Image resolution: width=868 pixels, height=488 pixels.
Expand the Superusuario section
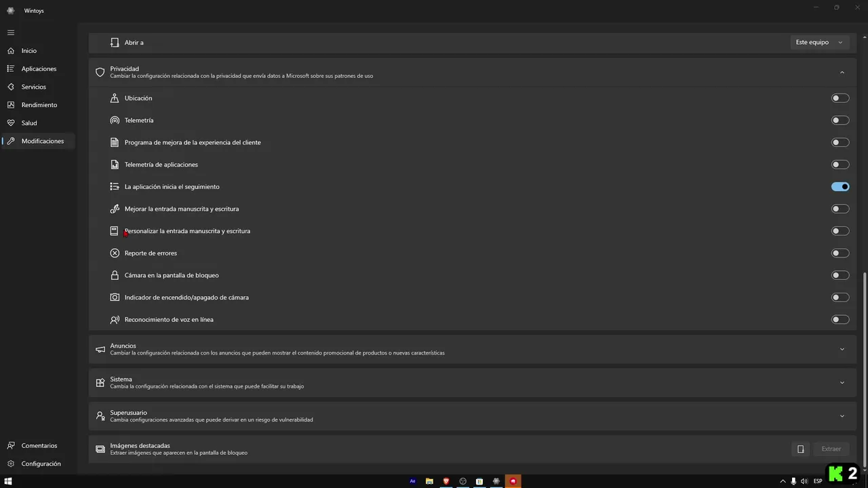pos(842,416)
